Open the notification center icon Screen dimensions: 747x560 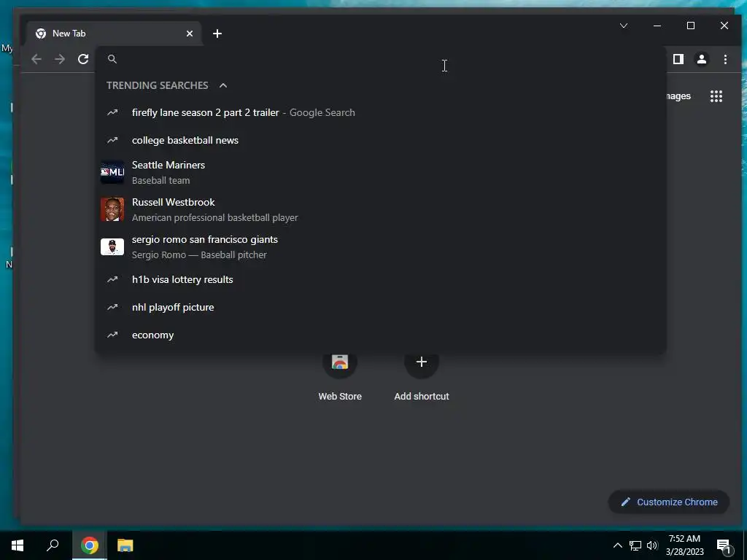click(724, 547)
